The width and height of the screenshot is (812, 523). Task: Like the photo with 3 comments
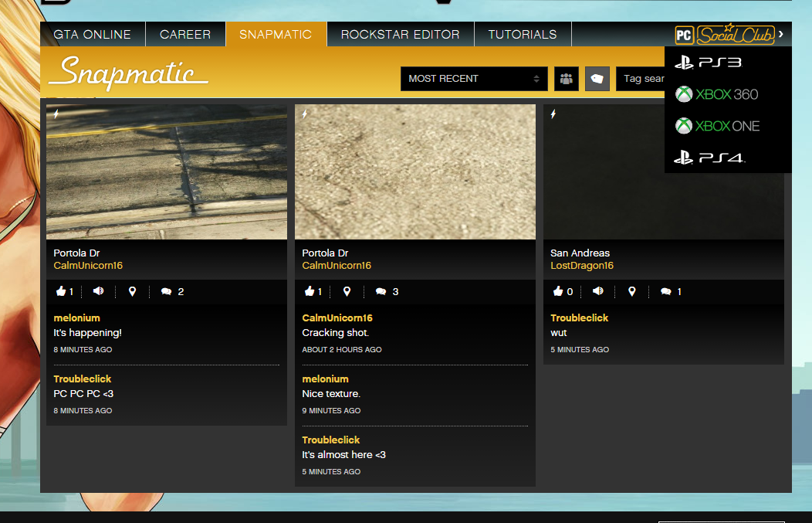pyautogui.click(x=310, y=291)
